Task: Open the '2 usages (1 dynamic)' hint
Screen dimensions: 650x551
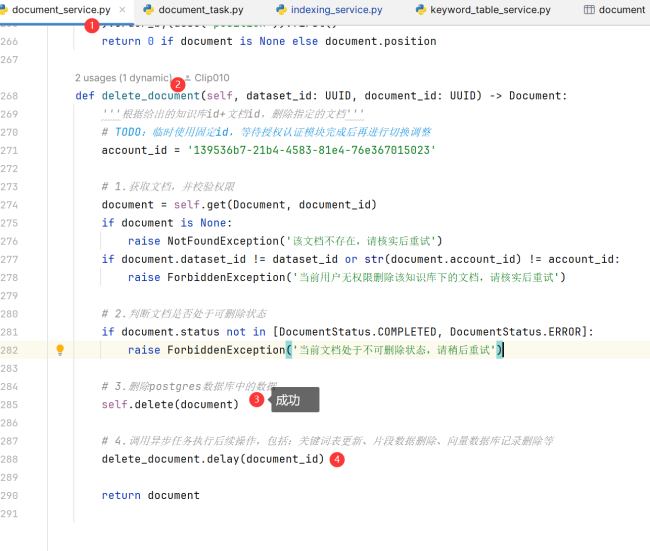Action: coord(123,78)
